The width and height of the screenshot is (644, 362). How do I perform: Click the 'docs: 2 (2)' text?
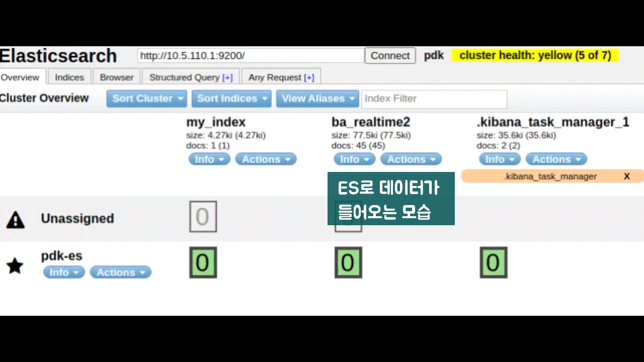tap(499, 145)
